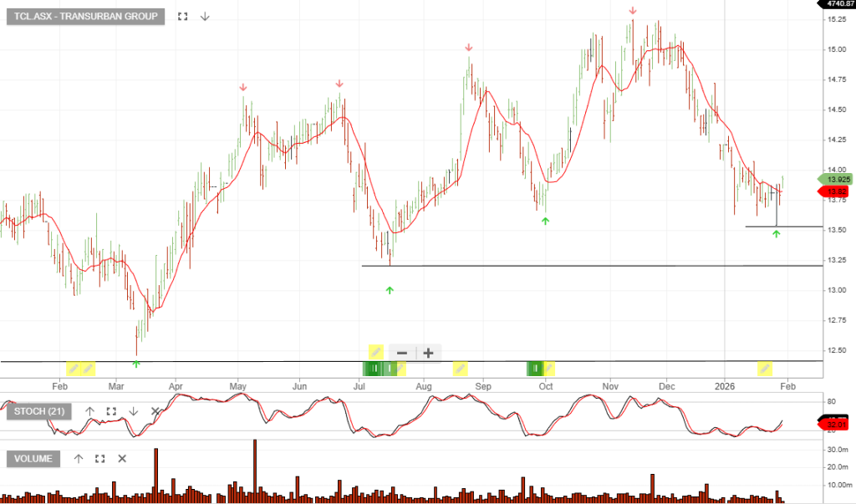Viewport: 856px width, 504px height.
Task: Move the STOCH panel down with its arrow
Action: [x=133, y=411]
